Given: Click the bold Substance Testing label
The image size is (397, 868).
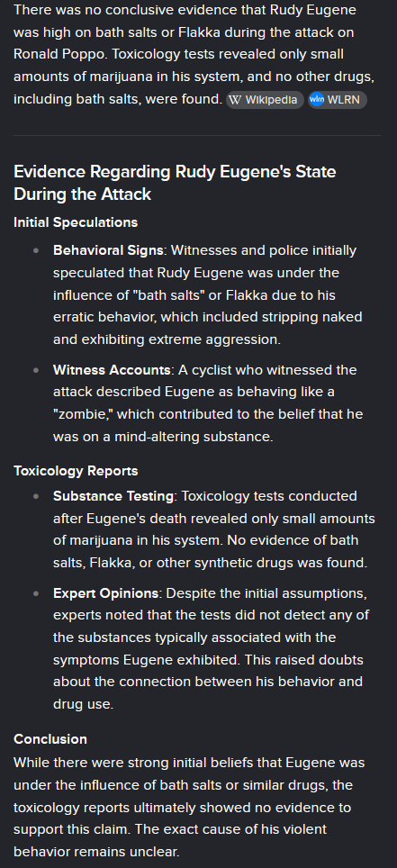Looking at the screenshot, I should pos(113,496).
